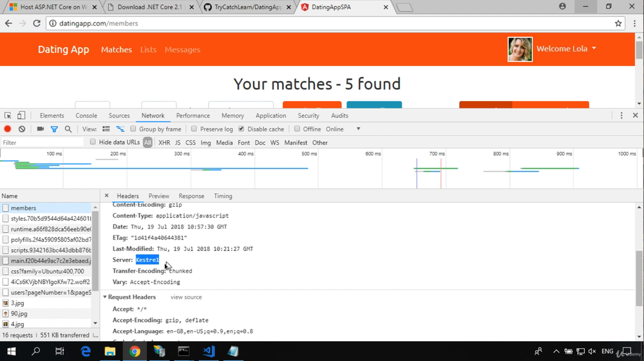Check Hide data URLs
Viewport: 644px width, 361px height.
coord(93,142)
